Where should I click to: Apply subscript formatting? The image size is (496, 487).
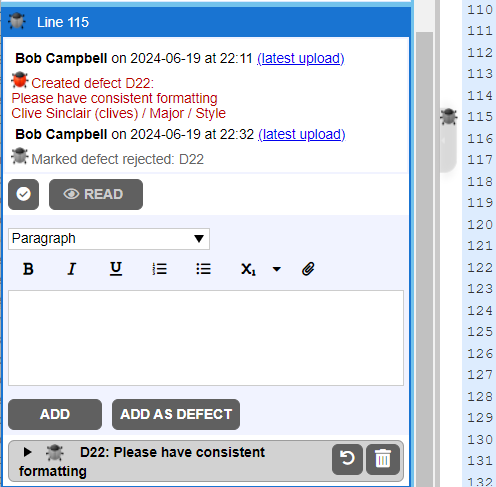tap(248, 269)
